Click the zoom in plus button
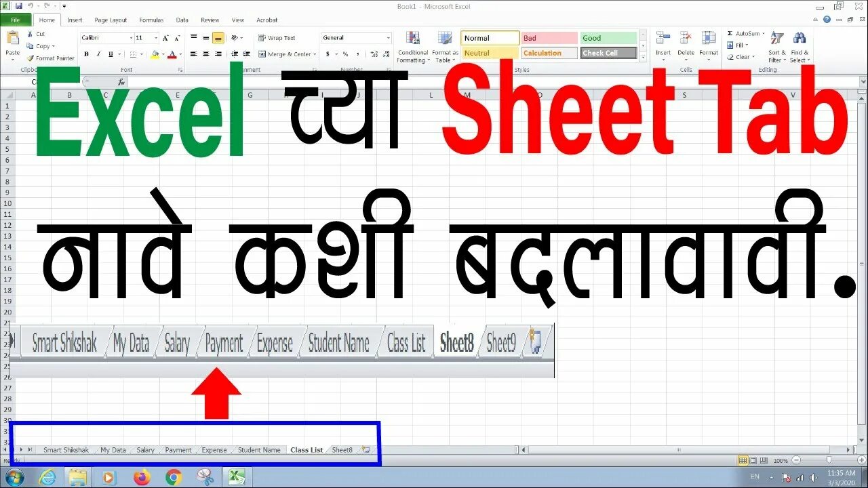This screenshot has height=488, width=868. pos(862,460)
